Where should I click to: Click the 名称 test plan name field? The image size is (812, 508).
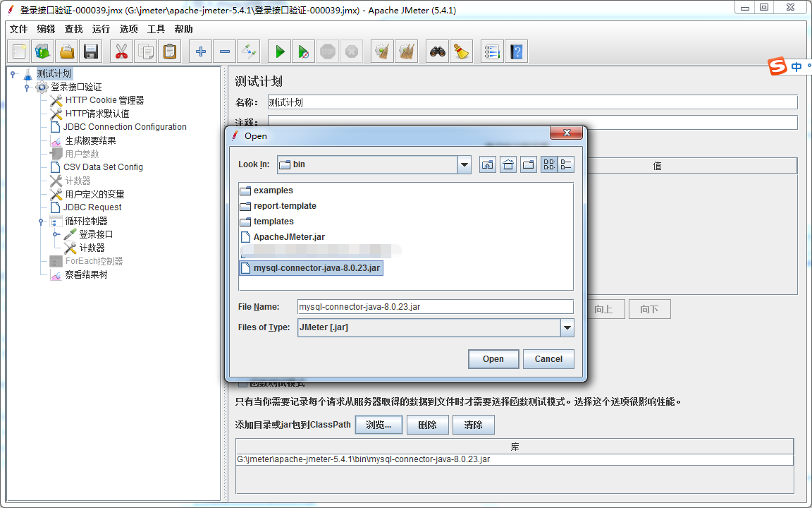coord(532,102)
